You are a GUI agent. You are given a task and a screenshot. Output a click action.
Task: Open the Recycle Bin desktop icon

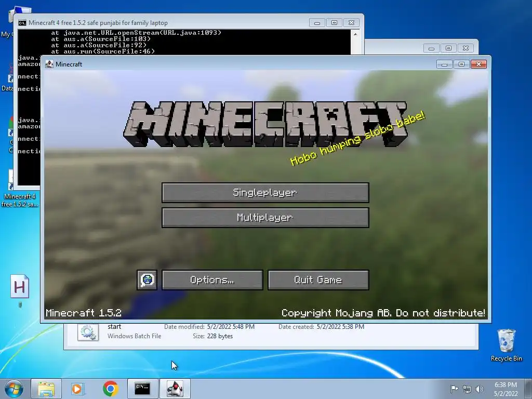click(506, 345)
